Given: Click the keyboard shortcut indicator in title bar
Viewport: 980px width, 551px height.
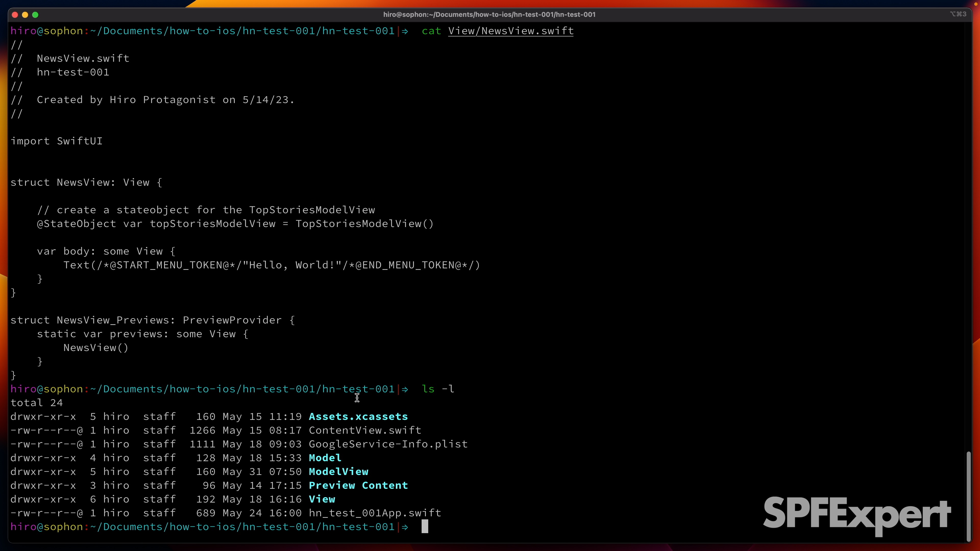Looking at the screenshot, I should (958, 14).
